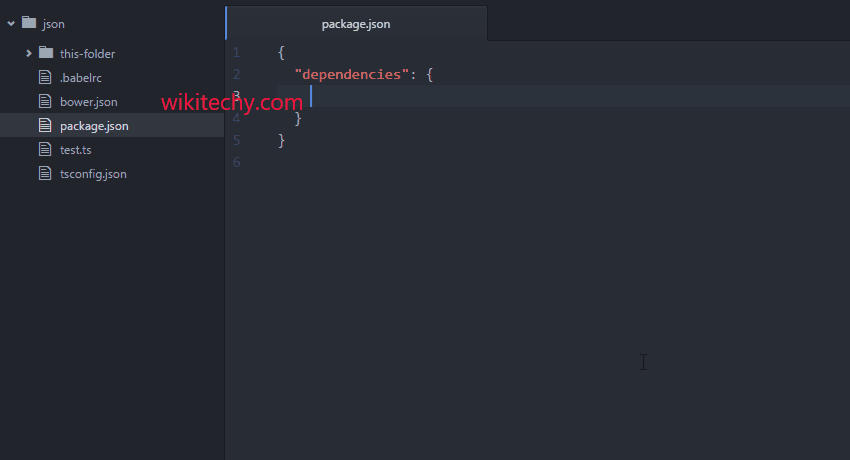Collapse the json root folder chevron
The image size is (850, 460).
tap(10, 22)
